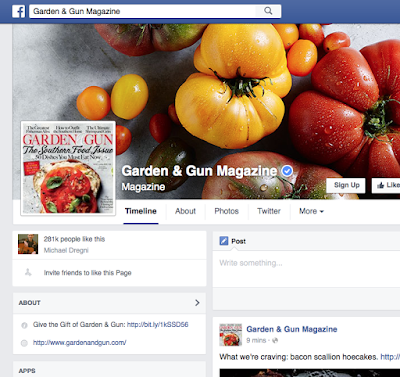Click the Michael Dregni name

click(66, 250)
